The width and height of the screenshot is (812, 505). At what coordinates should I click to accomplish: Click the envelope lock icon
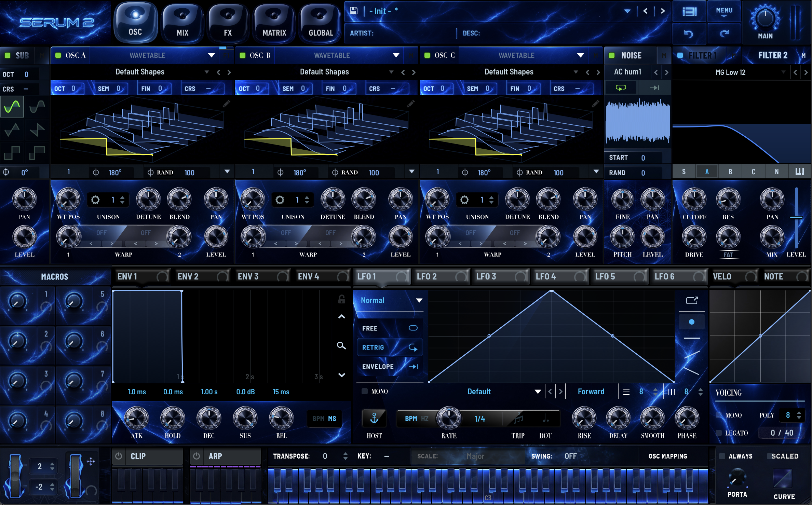point(341,299)
